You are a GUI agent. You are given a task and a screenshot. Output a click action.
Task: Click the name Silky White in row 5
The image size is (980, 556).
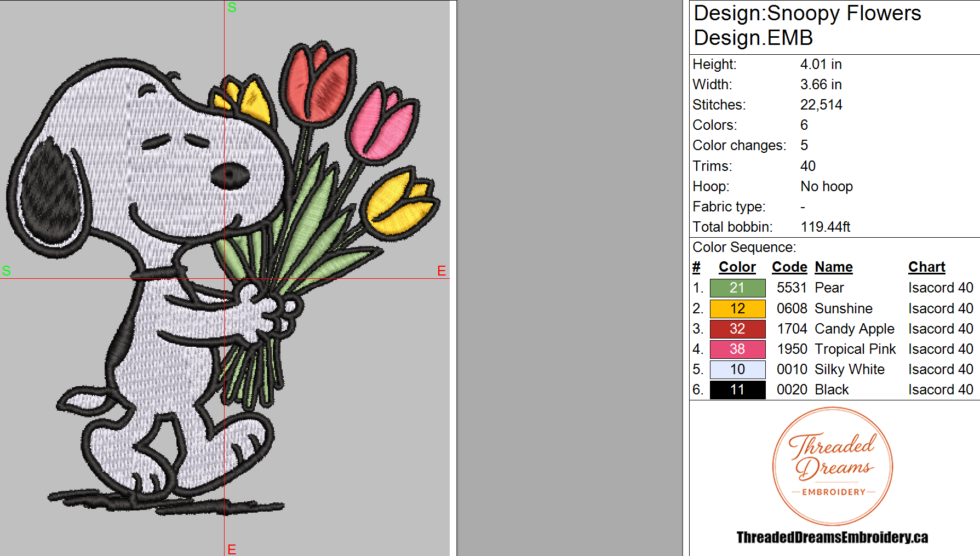coord(850,370)
